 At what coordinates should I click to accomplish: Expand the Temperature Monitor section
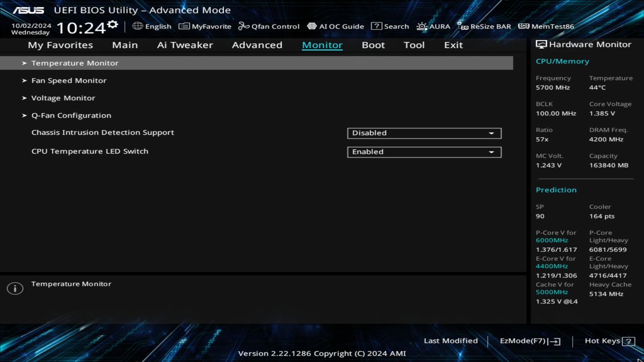[x=74, y=63]
